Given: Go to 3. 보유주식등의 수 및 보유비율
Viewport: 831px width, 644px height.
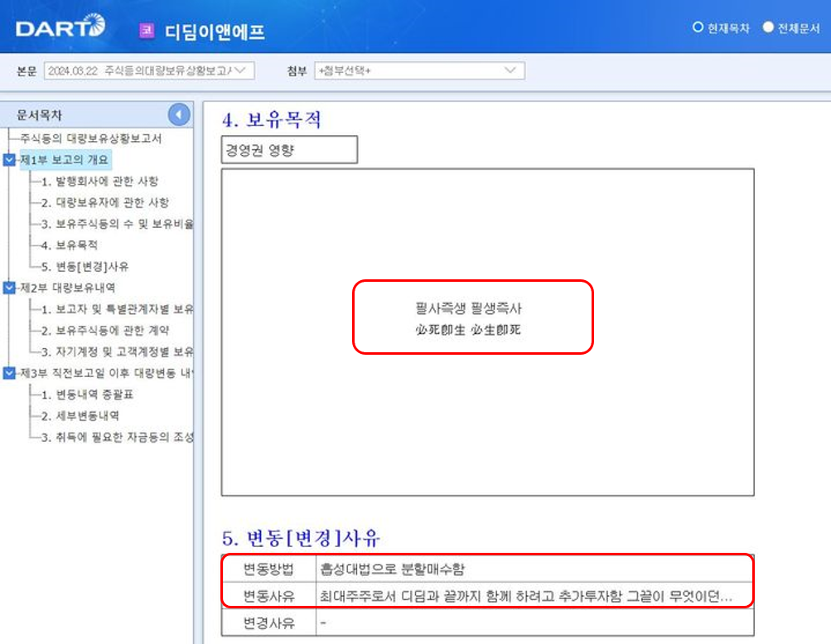Looking at the screenshot, I should pyautogui.click(x=117, y=224).
